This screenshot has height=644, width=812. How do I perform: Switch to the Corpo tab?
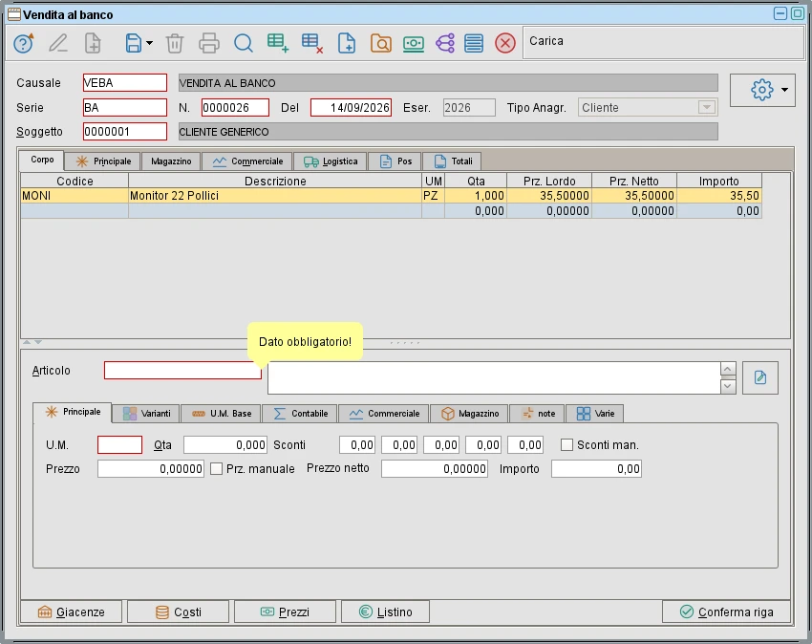[41, 160]
